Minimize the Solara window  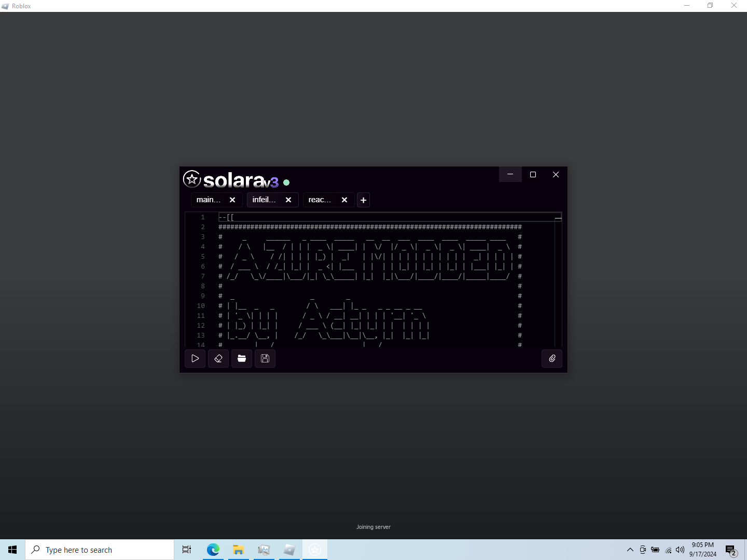[x=510, y=174]
